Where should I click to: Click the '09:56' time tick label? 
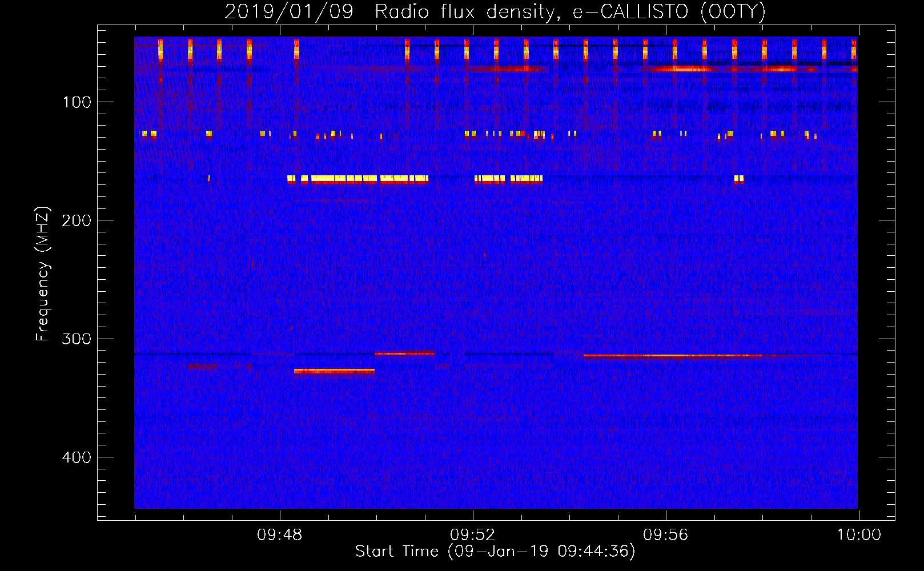(x=666, y=535)
